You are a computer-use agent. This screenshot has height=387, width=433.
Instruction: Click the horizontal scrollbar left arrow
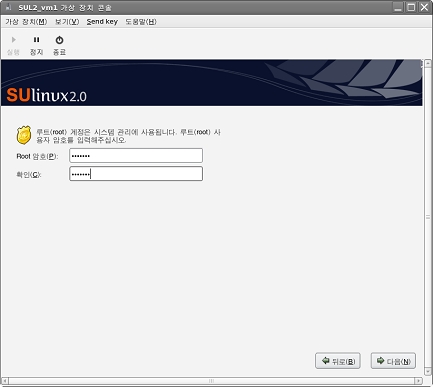[4, 381]
